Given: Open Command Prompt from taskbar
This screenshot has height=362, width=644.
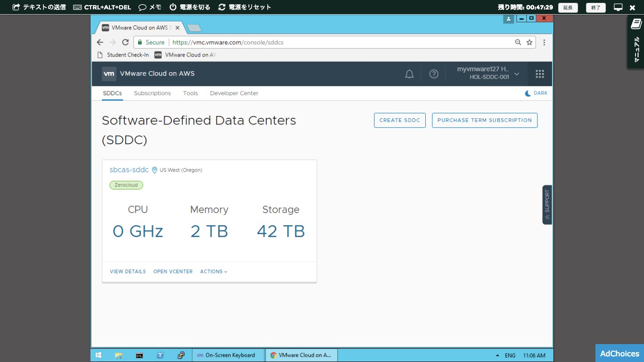Looking at the screenshot, I should (139, 355).
